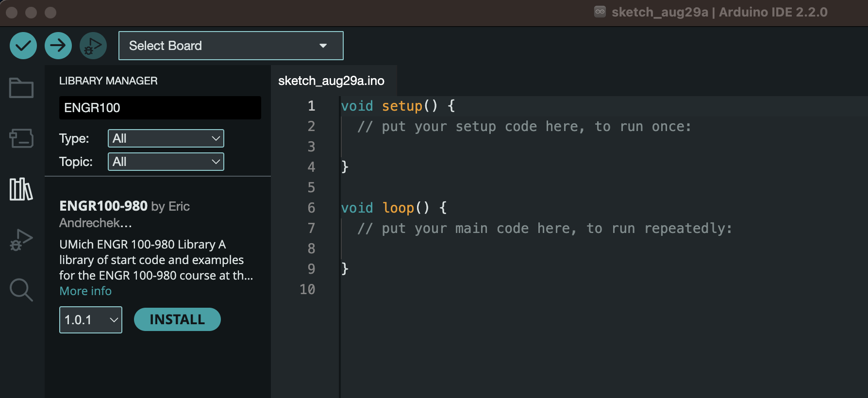Open the Select Board dropdown
This screenshot has height=398, width=868.
pyautogui.click(x=231, y=46)
